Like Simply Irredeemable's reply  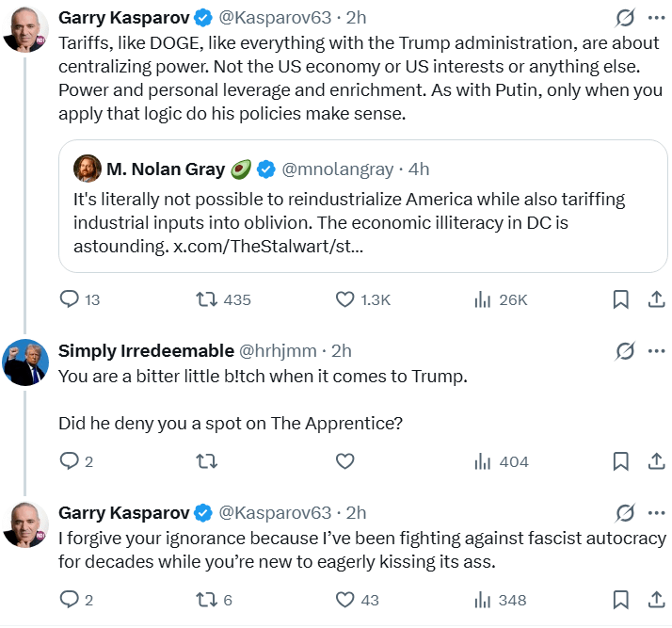click(345, 461)
